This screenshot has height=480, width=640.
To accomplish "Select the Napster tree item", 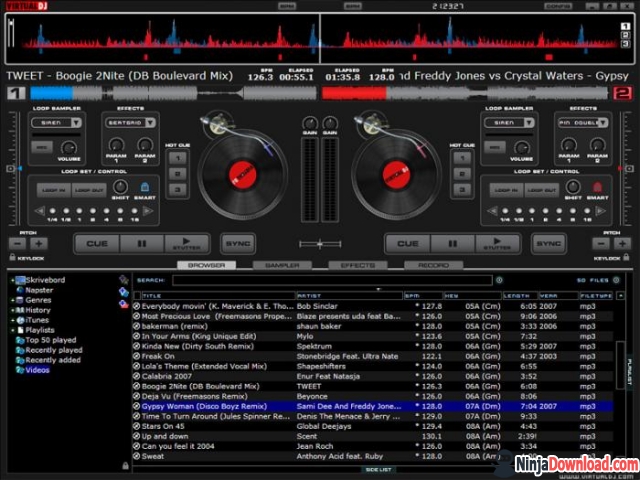I will tap(39, 290).
